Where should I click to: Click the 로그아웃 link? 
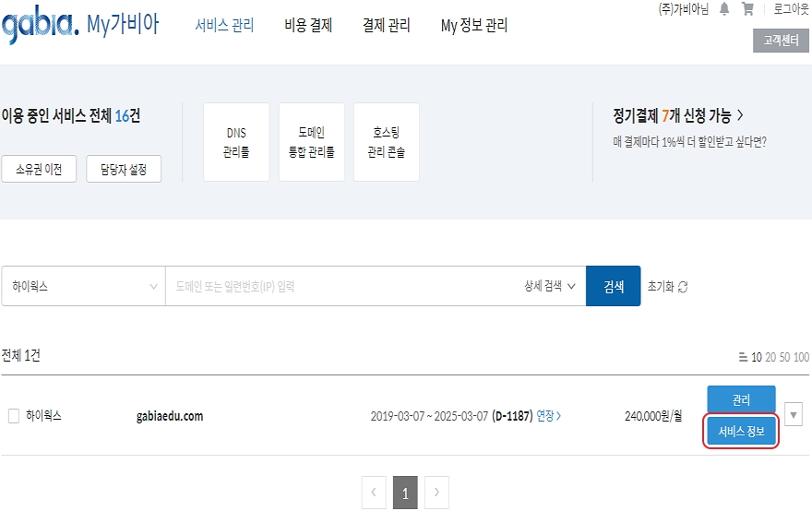[x=791, y=9]
